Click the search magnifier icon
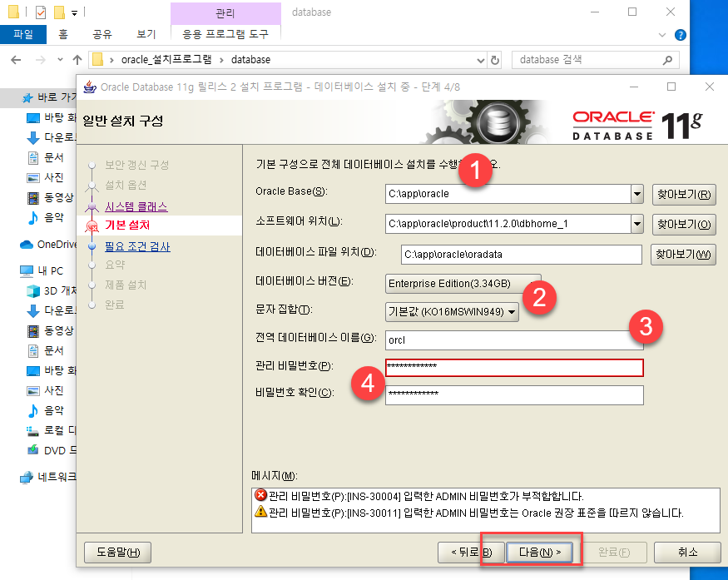Viewport: 728px width, 580px height. coord(667,60)
